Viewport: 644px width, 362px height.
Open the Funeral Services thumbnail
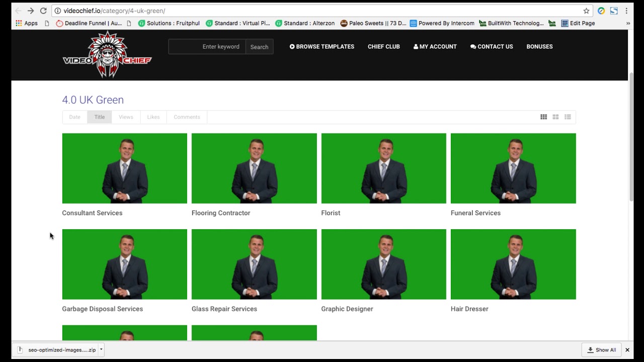point(513,168)
